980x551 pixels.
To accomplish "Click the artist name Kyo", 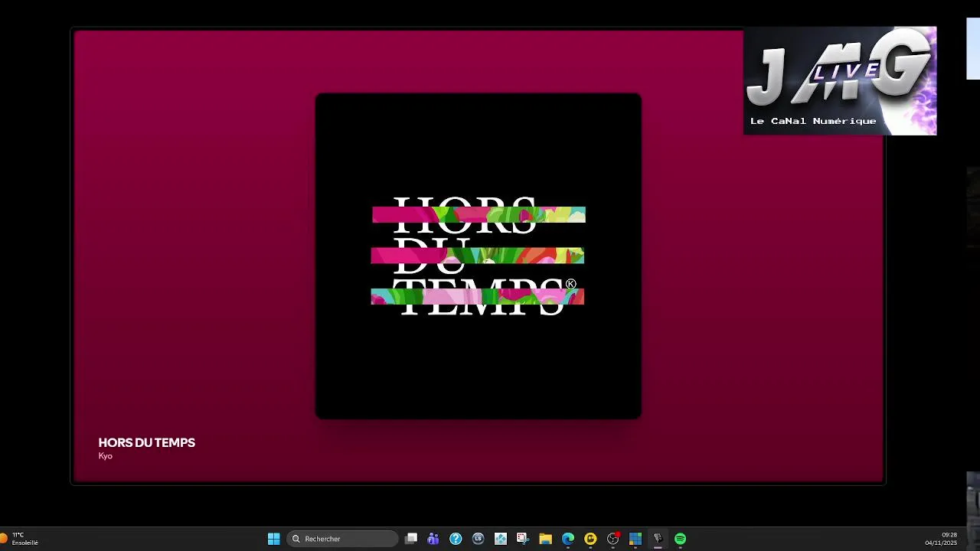I will click(x=106, y=456).
